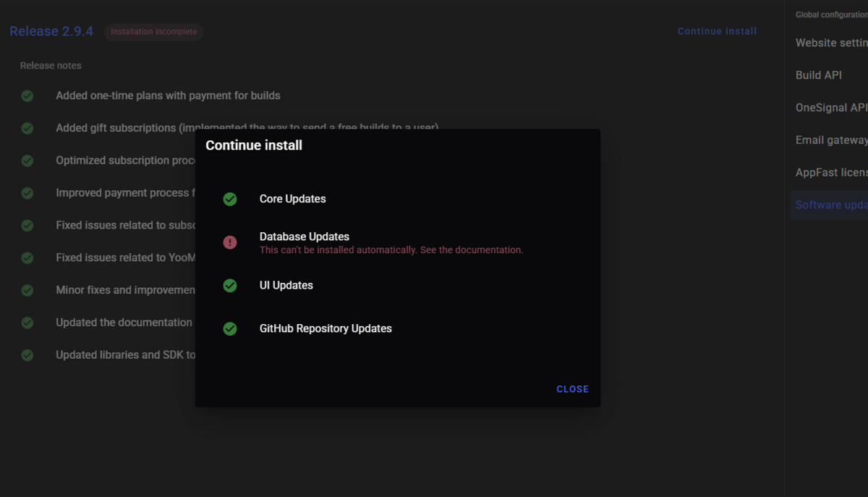The width and height of the screenshot is (868, 497).
Task: Click checkmark icon beside one-time plans note
Action: (x=27, y=95)
